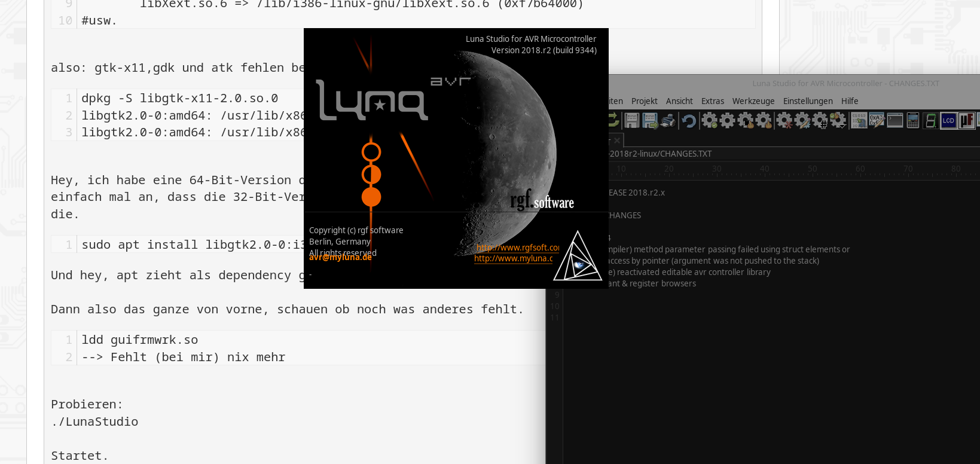Click the 'ldd guifrmwrk.so' code line
The image size is (980, 464).
(x=140, y=340)
